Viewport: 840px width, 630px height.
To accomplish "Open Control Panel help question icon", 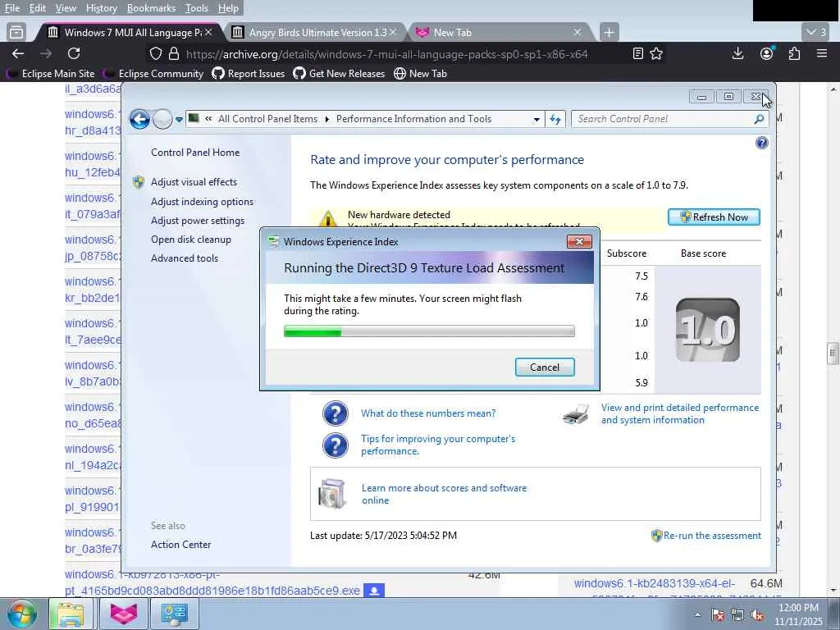I will [x=761, y=143].
